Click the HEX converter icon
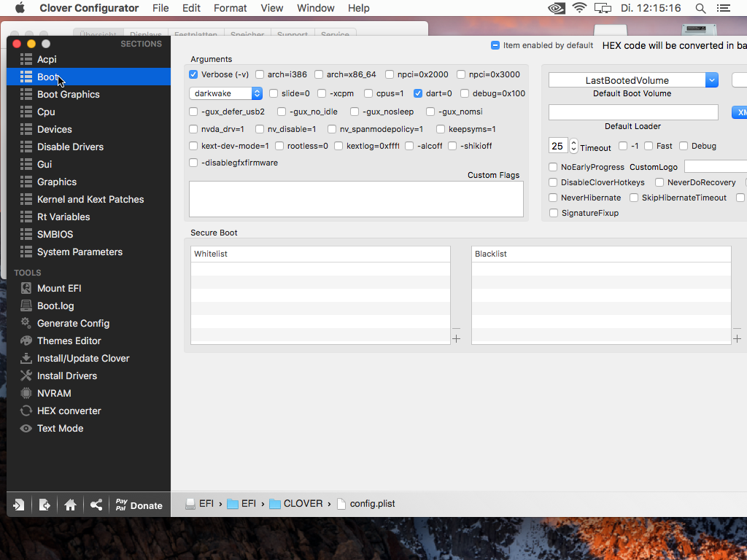747x560 pixels. [26, 411]
